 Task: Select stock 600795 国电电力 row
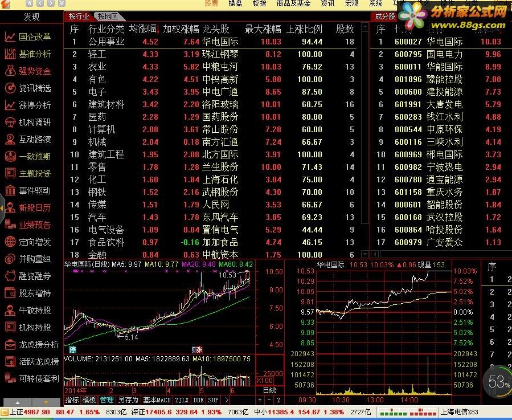(441, 54)
